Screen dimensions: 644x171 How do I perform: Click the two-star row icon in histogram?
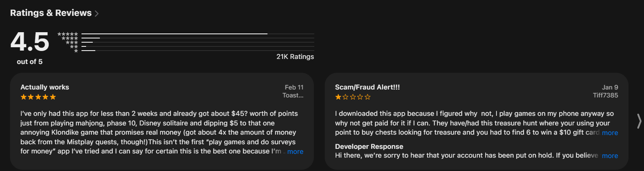pyautogui.click(x=74, y=47)
